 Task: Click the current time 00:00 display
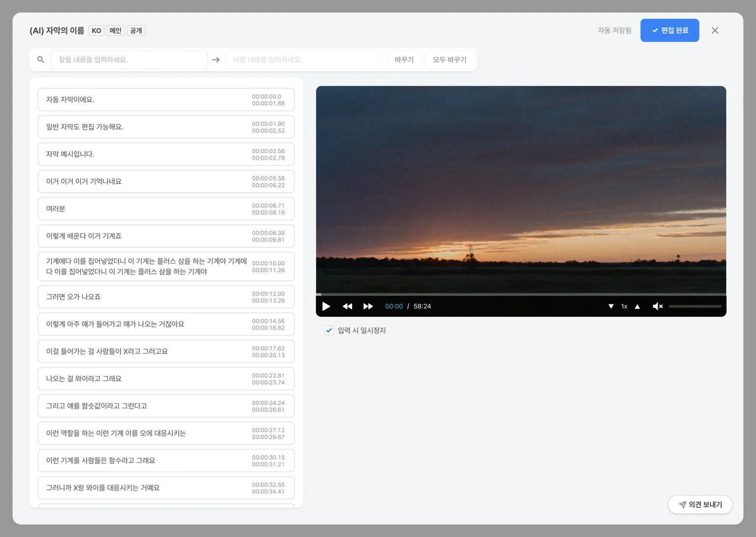[394, 306]
